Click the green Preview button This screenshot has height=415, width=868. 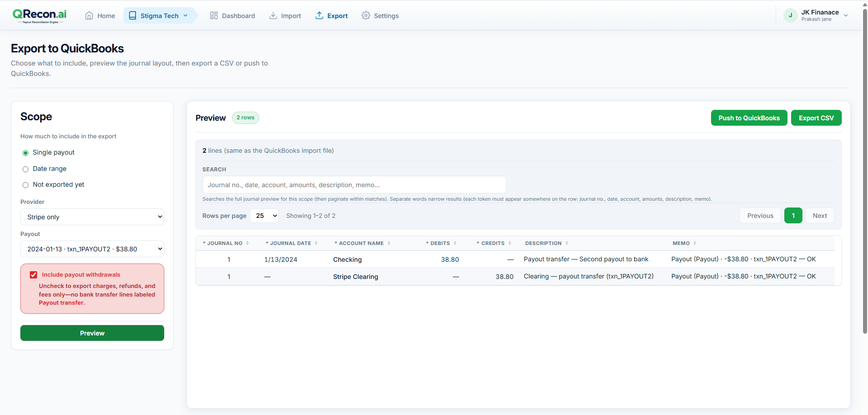click(92, 333)
